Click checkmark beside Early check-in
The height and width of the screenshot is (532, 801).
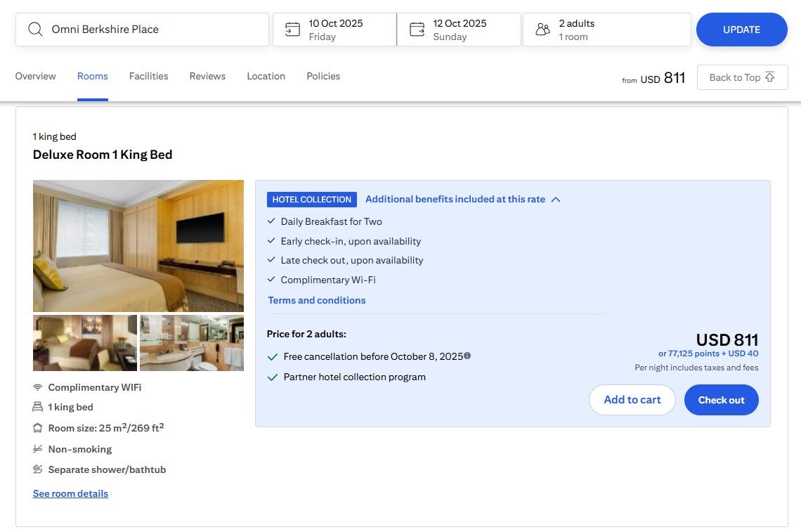click(271, 241)
